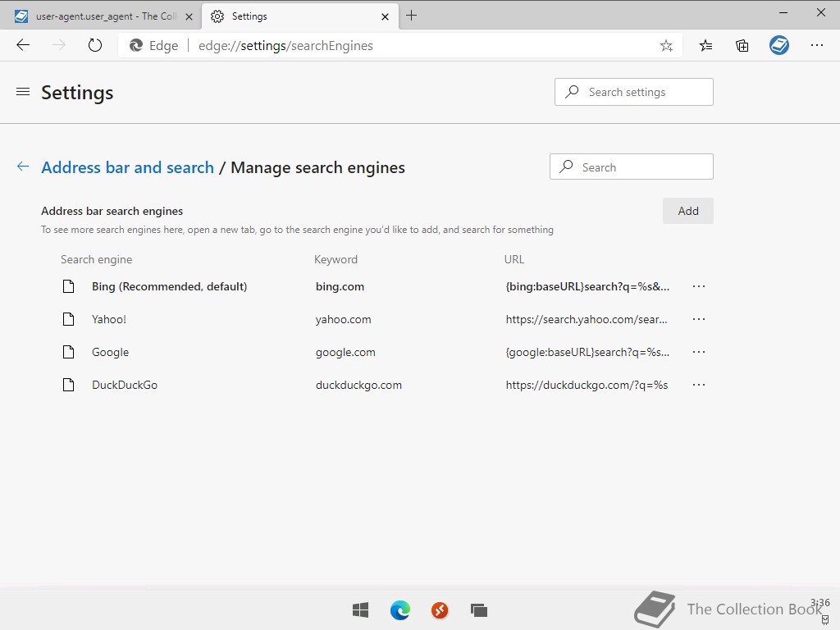This screenshot has width=840, height=630.
Task: Open Task View on taskbar
Action: coord(479,609)
